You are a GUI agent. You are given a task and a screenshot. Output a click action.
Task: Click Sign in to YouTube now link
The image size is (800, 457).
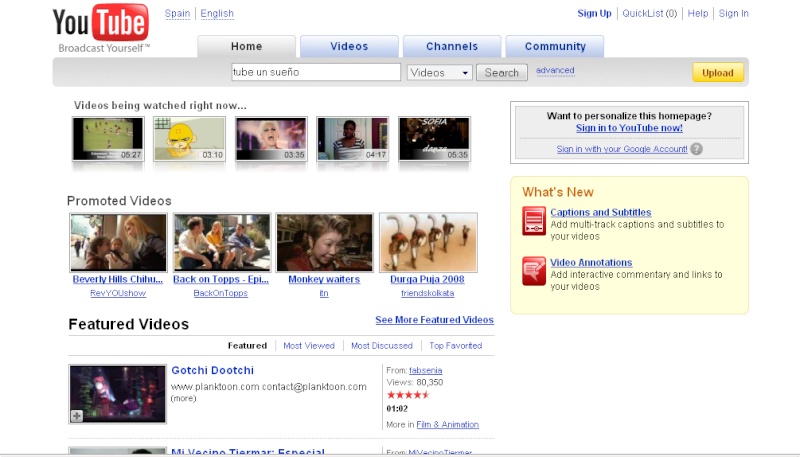click(629, 128)
